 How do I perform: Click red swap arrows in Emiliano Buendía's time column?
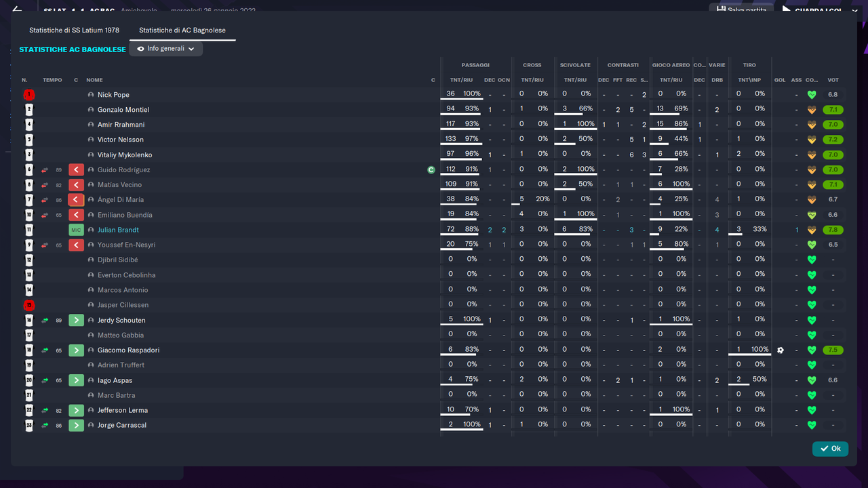click(45, 215)
